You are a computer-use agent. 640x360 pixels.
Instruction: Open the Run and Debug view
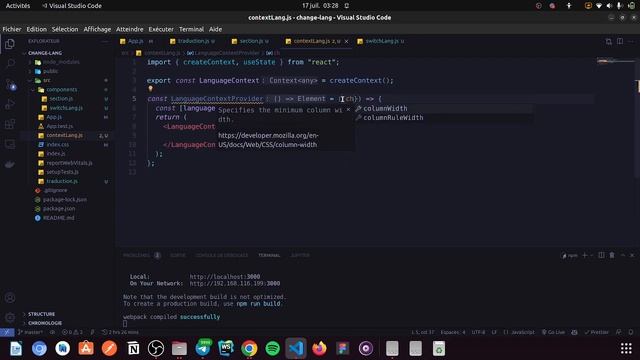click(10, 104)
